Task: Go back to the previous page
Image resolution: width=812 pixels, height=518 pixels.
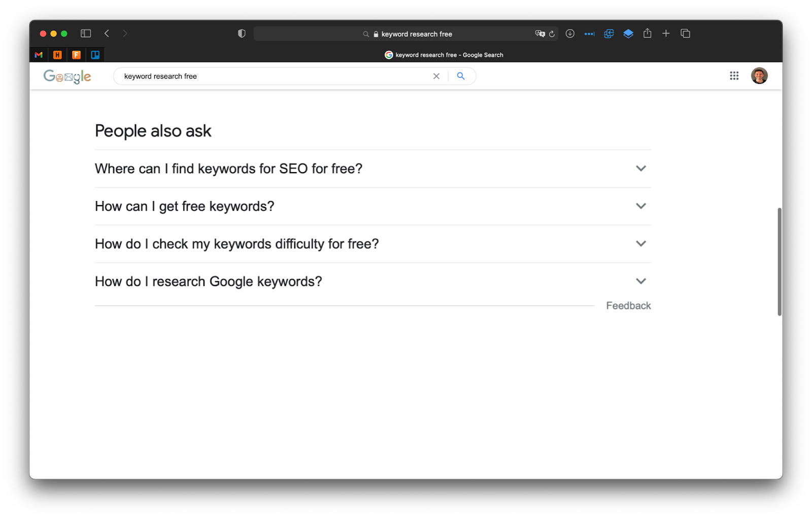Action: point(107,34)
